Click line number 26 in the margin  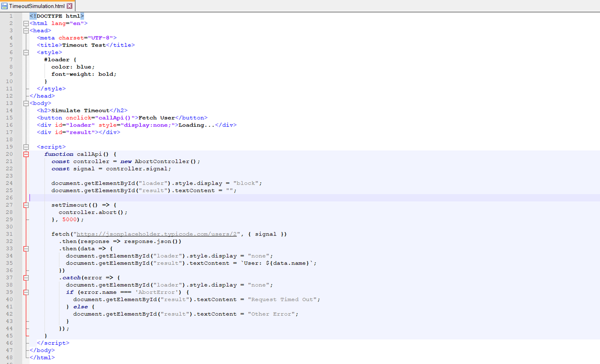coord(9,198)
